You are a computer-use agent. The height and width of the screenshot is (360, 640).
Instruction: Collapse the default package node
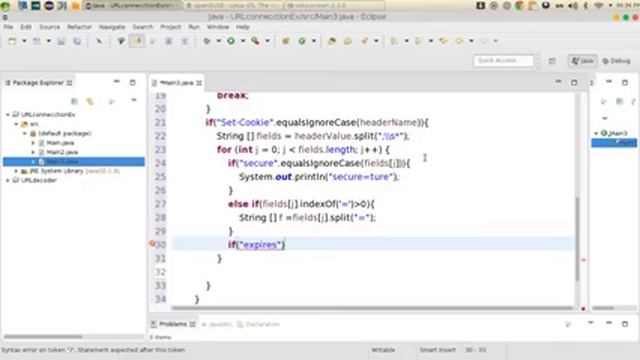tap(25, 133)
